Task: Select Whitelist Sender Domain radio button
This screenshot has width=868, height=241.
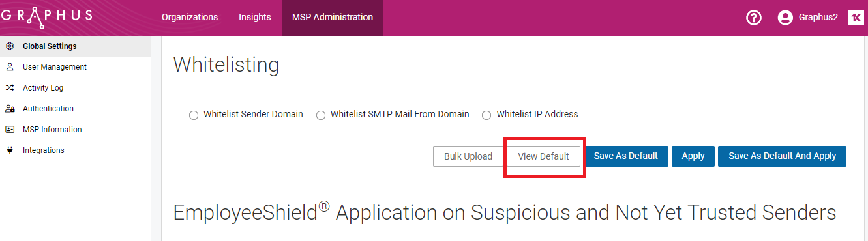Action: pos(193,115)
